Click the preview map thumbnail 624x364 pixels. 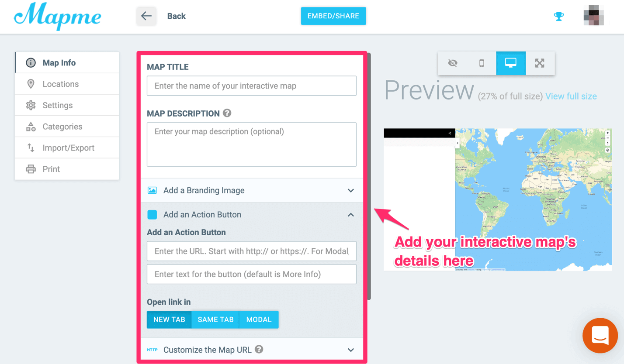click(x=498, y=199)
